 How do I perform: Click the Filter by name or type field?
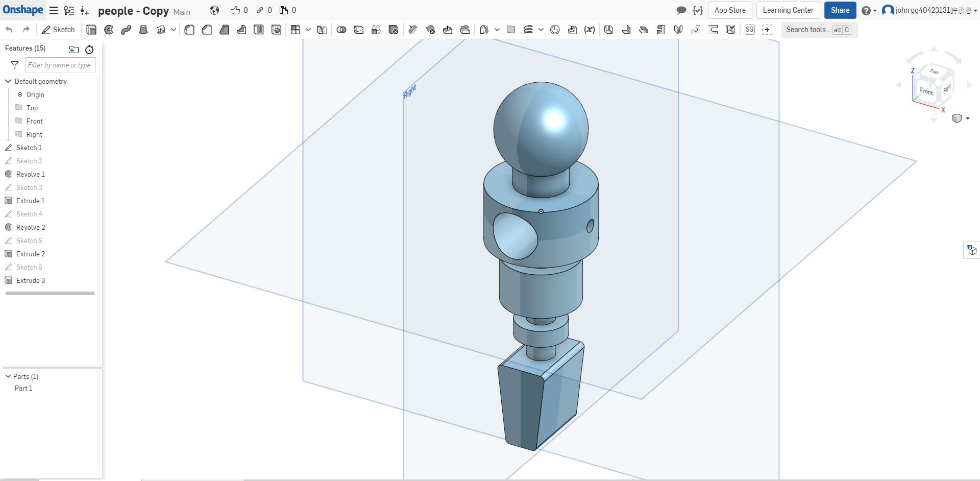point(60,65)
